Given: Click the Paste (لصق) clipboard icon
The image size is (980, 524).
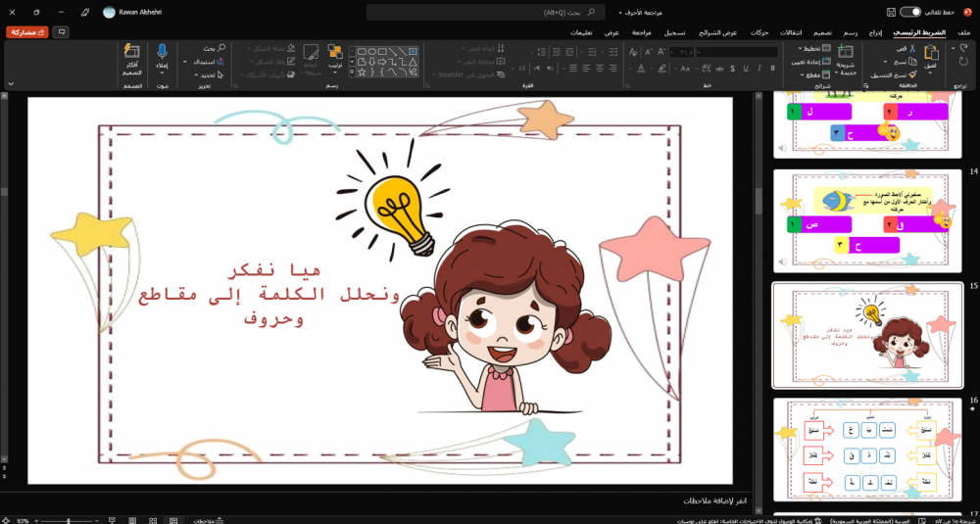Looking at the screenshot, I should [931, 53].
